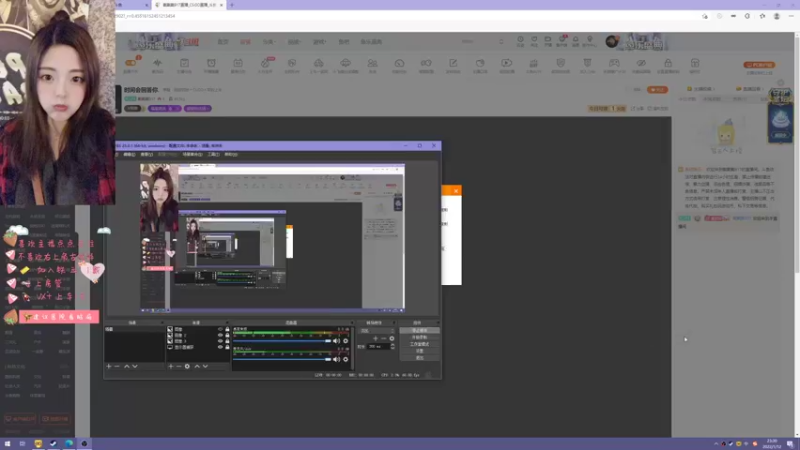Hide the first source with its eye icon
800x450 pixels.
[220, 330]
